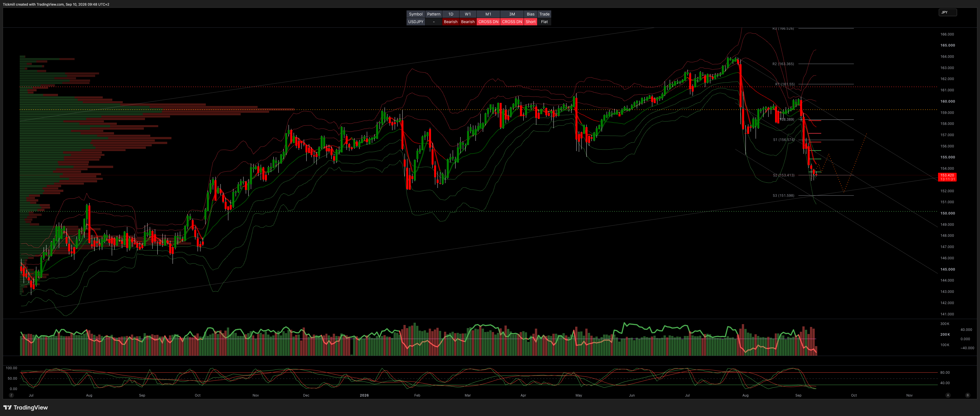Click the S2 (153.413) pivot label

(x=784, y=175)
